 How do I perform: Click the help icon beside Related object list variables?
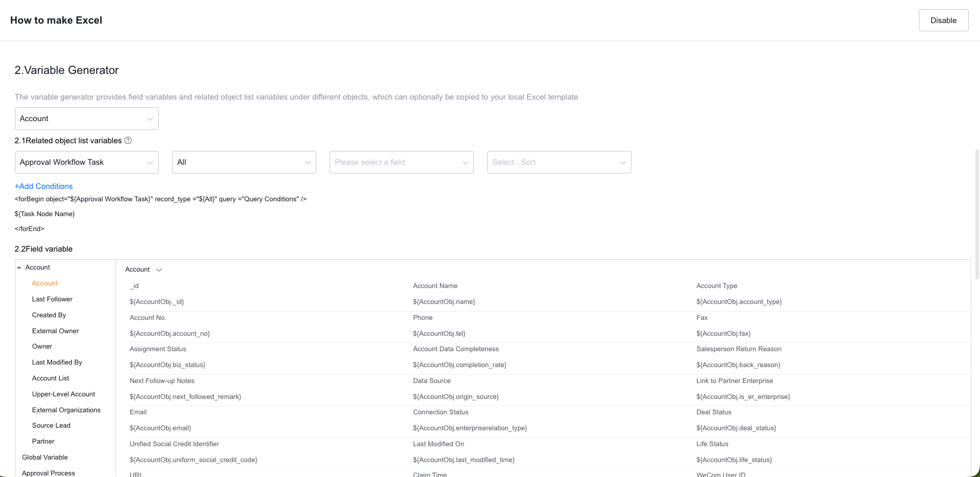(128, 140)
